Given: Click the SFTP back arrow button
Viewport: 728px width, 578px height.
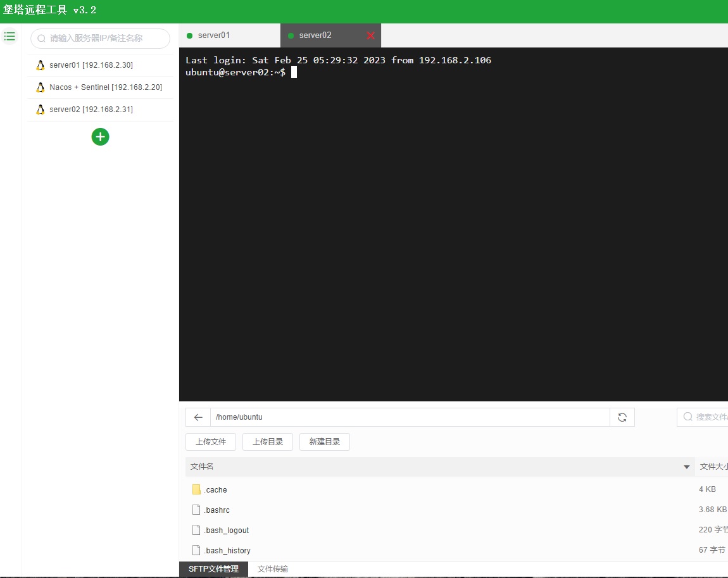Looking at the screenshot, I should [x=198, y=417].
